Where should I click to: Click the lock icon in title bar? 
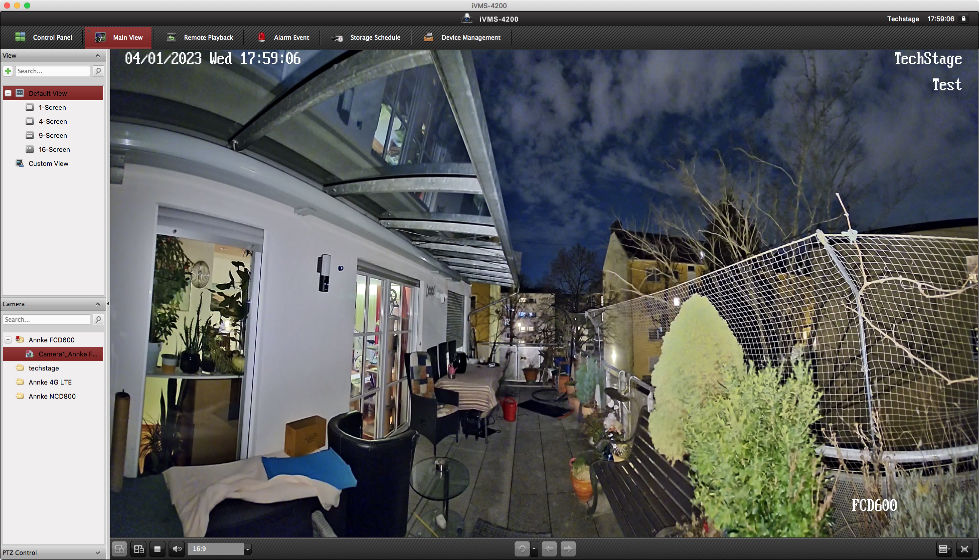[964, 19]
